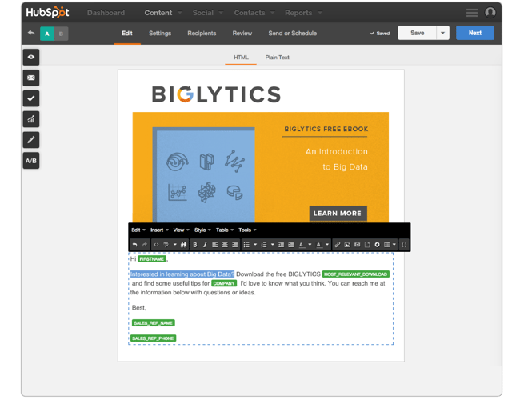The width and height of the screenshot is (520, 420).
Task: Insert a numbered list
Action: (264, 245)
